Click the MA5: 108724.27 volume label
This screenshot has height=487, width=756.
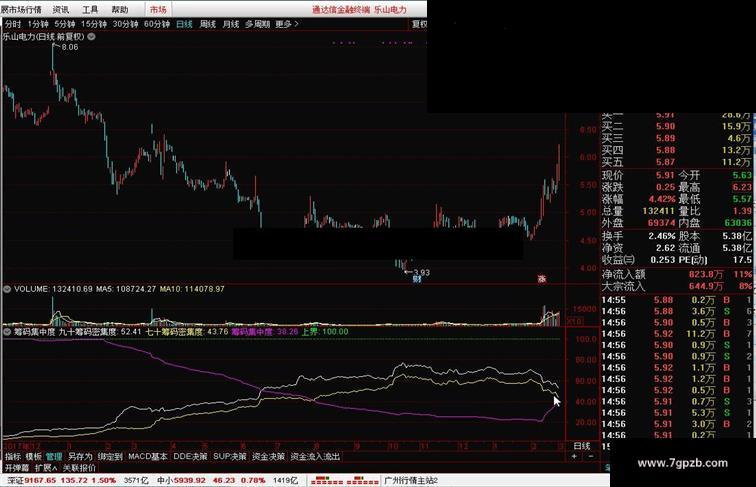126,289
